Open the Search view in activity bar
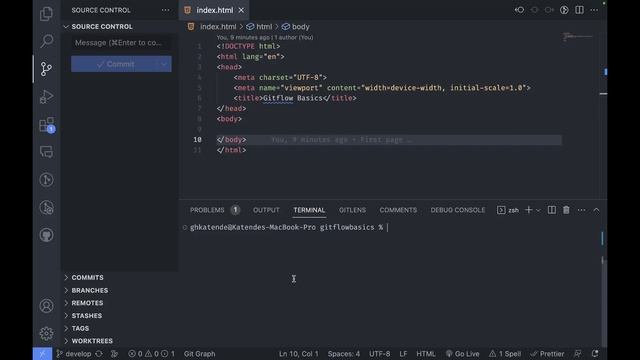The width and height of the screenshot is (640, 360). 46,41
